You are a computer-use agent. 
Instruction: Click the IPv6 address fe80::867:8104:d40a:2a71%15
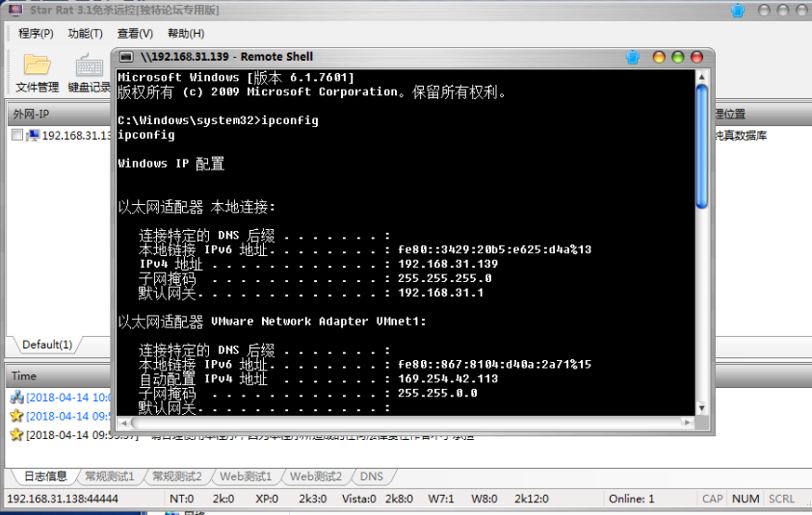(x=494, y=365)
